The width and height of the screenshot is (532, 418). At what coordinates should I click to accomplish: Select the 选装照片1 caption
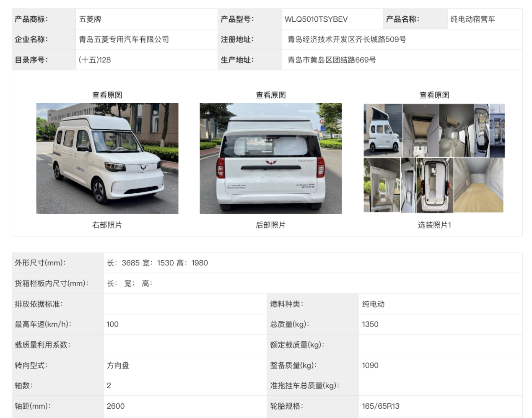[434, 225]
